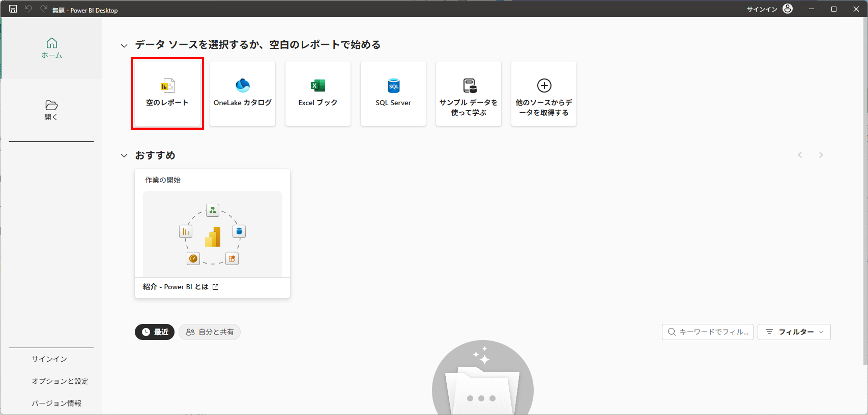
Task: Click オプションと設定 in sidebar
Action: (60, 381)
